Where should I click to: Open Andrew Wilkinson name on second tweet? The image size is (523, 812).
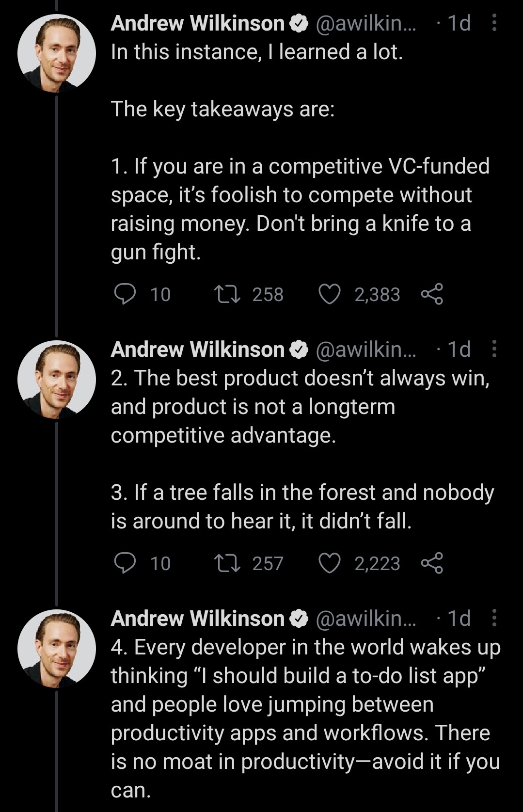197,350
